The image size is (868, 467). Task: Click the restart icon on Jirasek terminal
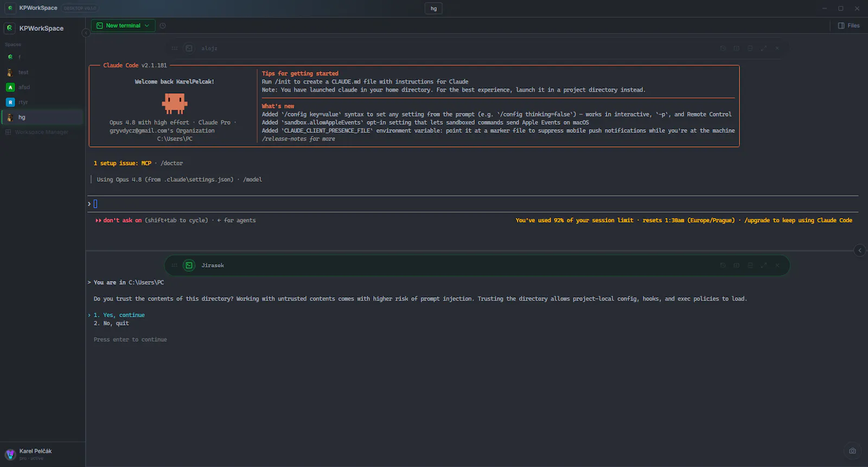coord(723,265)
